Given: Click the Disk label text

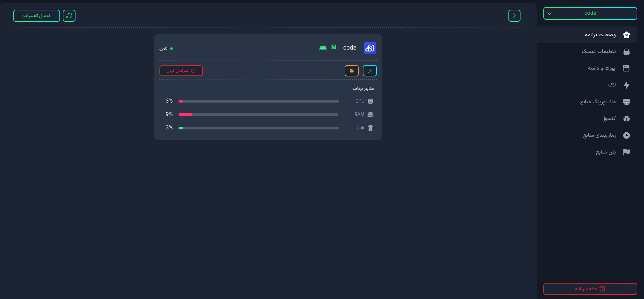Looking at the screenshot, I should (360, 128).
